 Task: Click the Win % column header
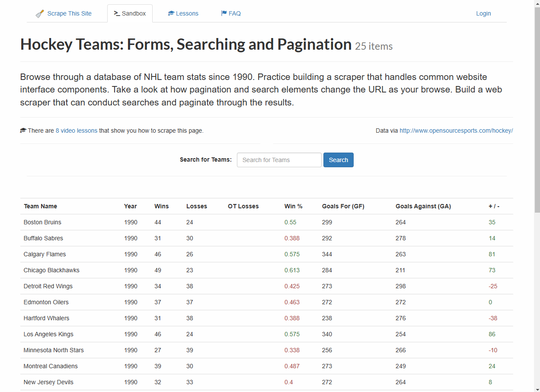pos(293,206)
